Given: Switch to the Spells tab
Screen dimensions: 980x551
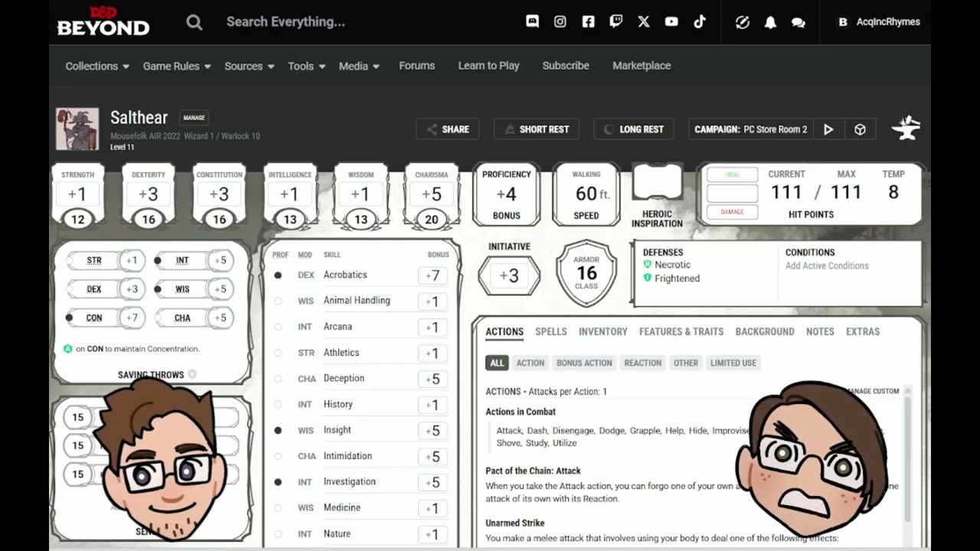Looking at the screenshot, I should 551,331.
